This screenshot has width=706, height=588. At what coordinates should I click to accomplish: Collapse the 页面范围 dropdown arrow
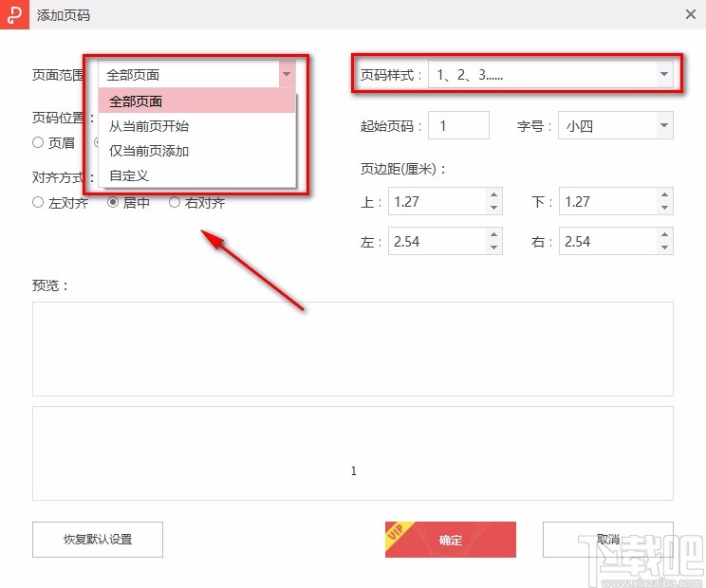[x=287, y=75]
